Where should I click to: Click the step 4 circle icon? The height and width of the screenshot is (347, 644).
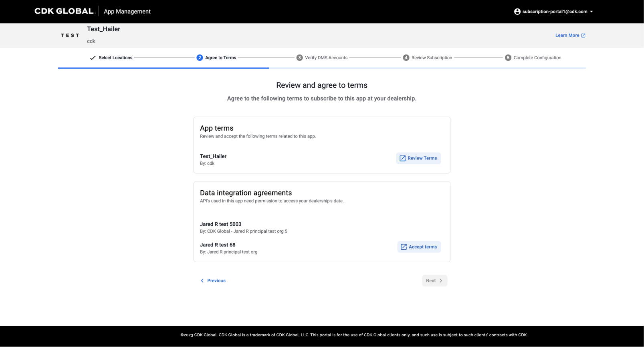click(x=406, y=58)
